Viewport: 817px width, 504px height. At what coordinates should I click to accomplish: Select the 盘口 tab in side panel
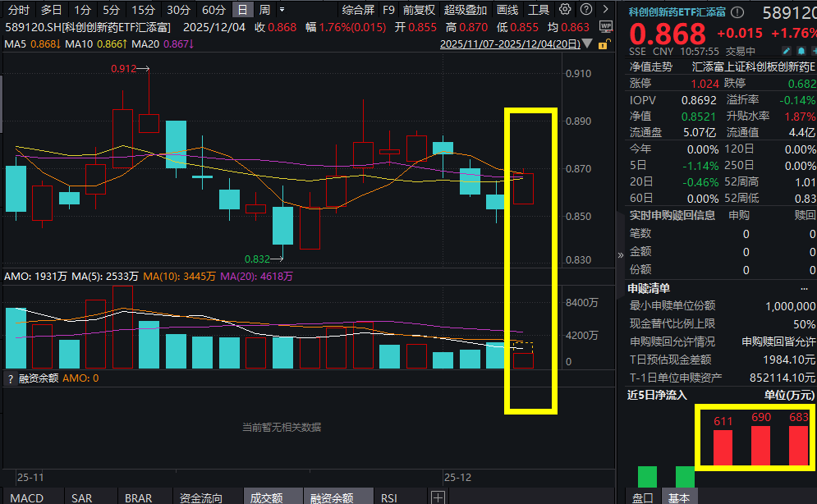[x=642, y=497]
